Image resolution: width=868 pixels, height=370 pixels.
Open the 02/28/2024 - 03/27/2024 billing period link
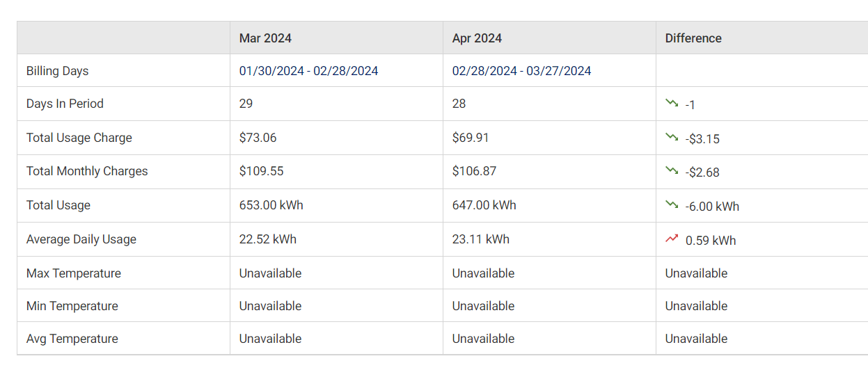(x=521, y=71)
